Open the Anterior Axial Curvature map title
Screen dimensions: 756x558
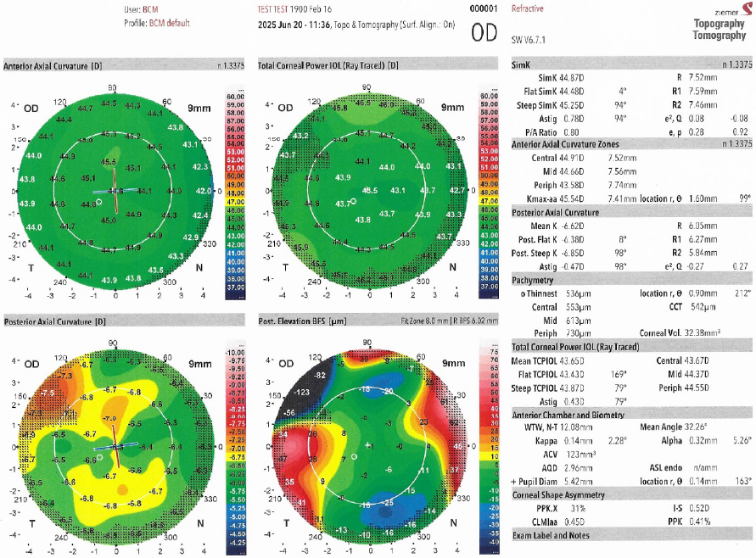(x=55, y=65)
